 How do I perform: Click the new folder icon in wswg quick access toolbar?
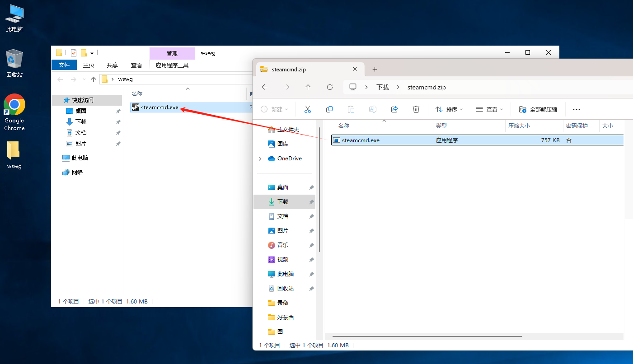pos(84,53)
